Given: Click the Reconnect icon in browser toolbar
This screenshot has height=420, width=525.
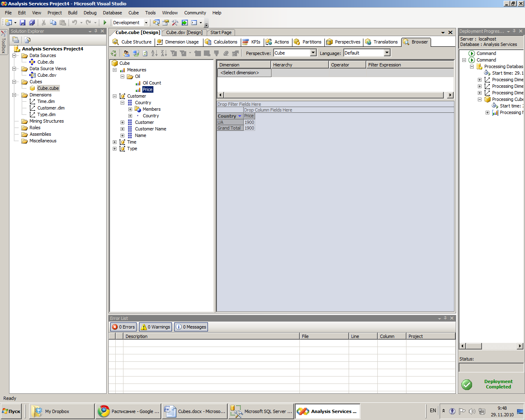Looking at the screenshot, I should [136, 53].
